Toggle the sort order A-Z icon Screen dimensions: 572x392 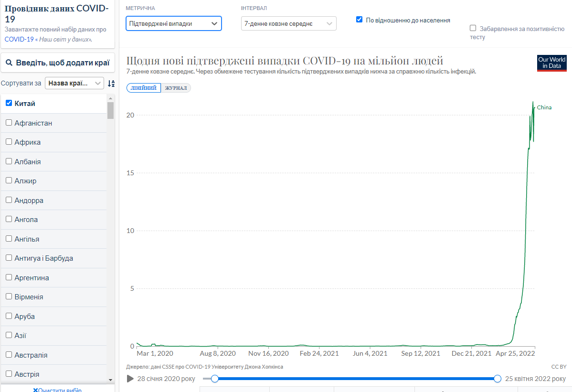point(111,84)
